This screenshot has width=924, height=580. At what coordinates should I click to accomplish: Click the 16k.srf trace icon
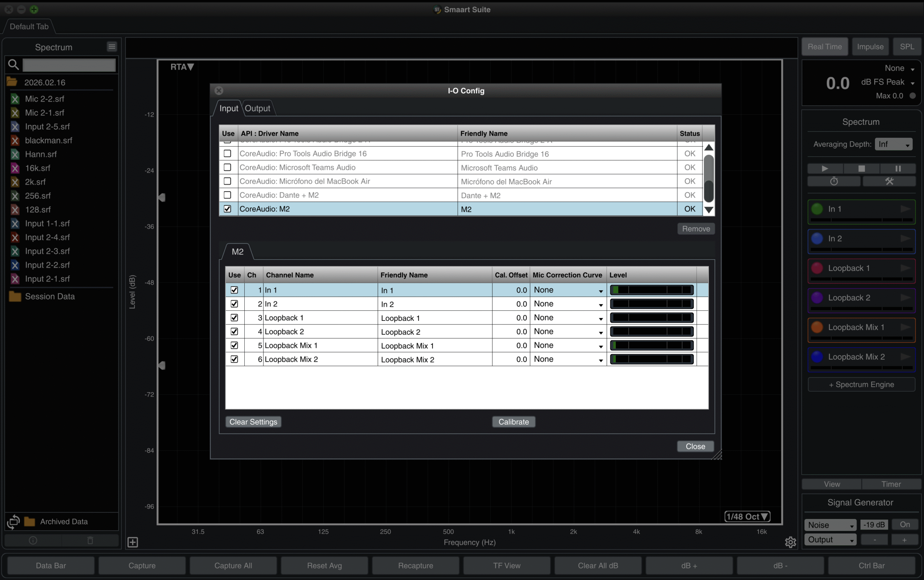15,168
